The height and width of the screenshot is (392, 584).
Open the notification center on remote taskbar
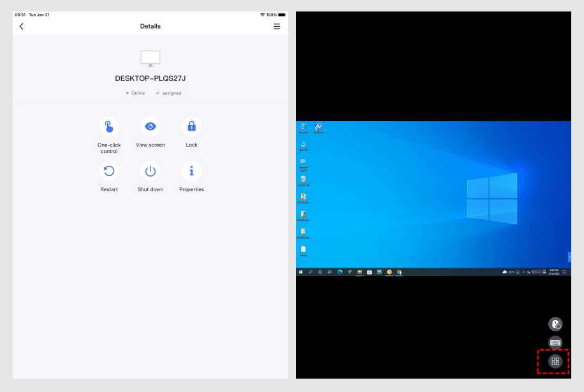pos(564,272)
